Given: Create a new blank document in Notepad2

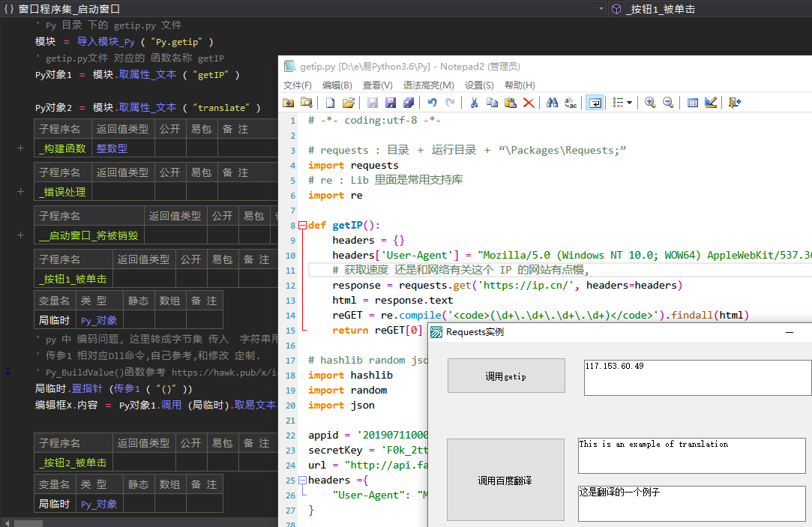Looking at the screenshot, I should 330,103.
